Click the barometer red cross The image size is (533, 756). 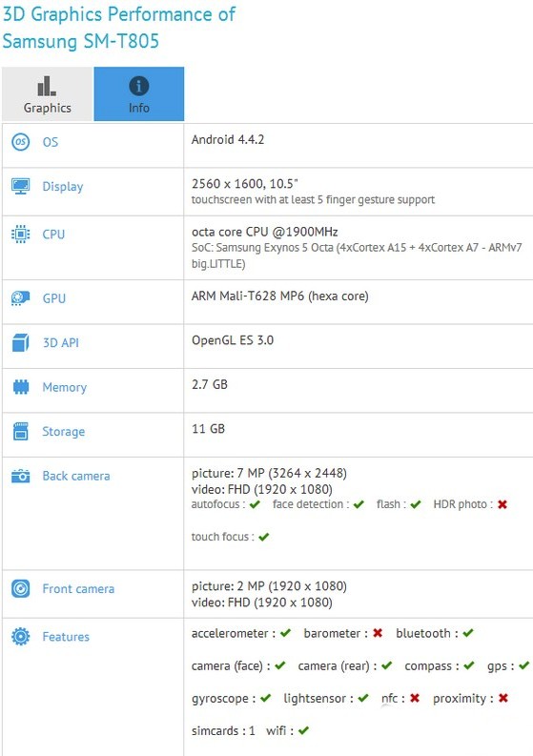[378, 633]
